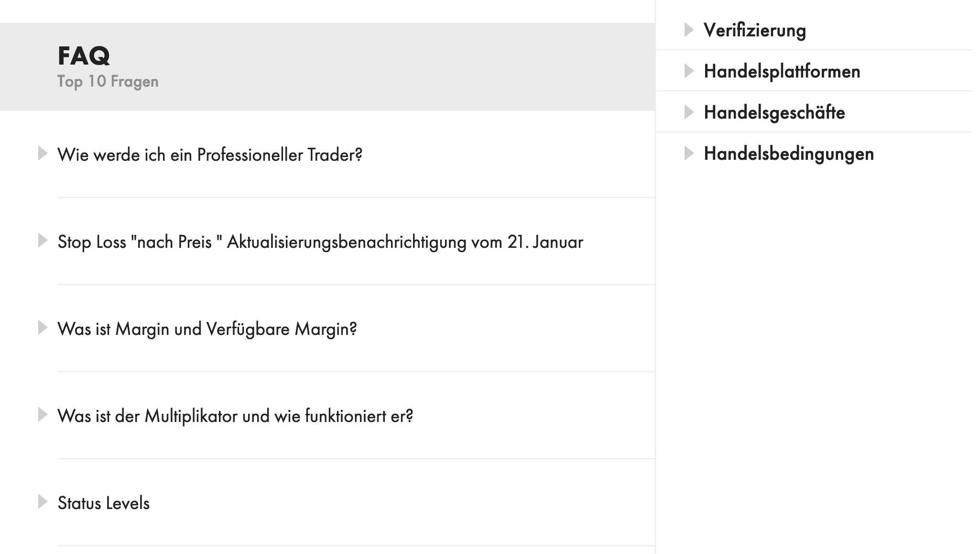Image resolution: width=980 pixels, height=554 pixels.
Task: Click the FAQ heading
Action: [x=84, y=56]
